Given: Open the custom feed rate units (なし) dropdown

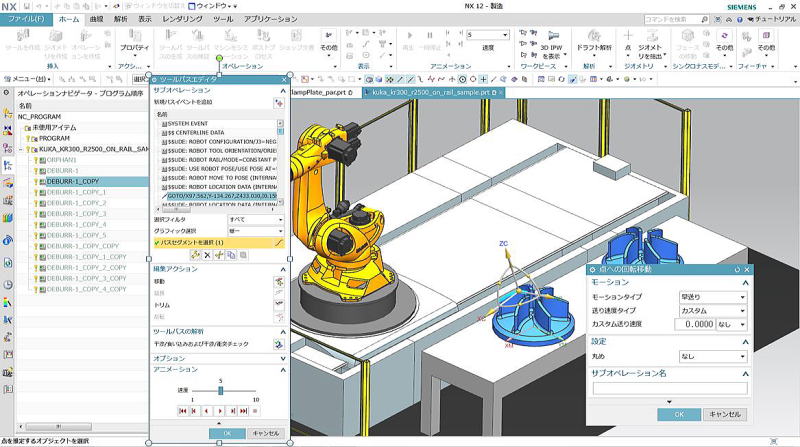Looking at the screenshot, I should (x=732, y=324).
